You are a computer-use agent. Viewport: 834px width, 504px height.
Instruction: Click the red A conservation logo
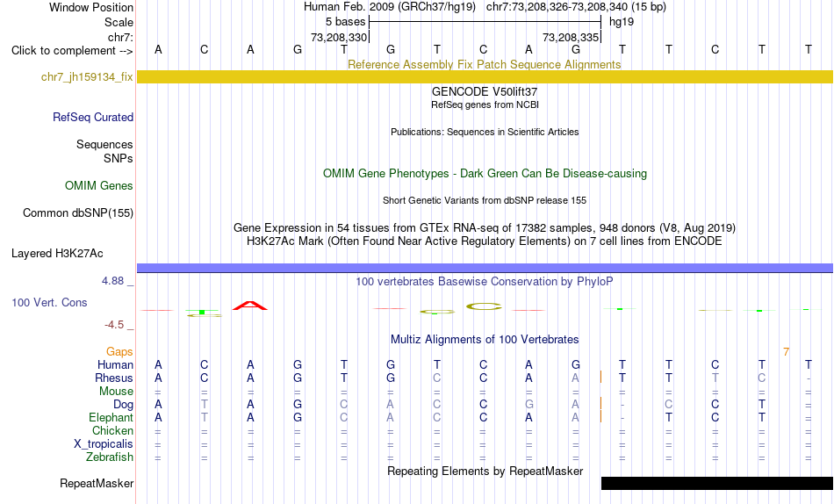(250, 306)
